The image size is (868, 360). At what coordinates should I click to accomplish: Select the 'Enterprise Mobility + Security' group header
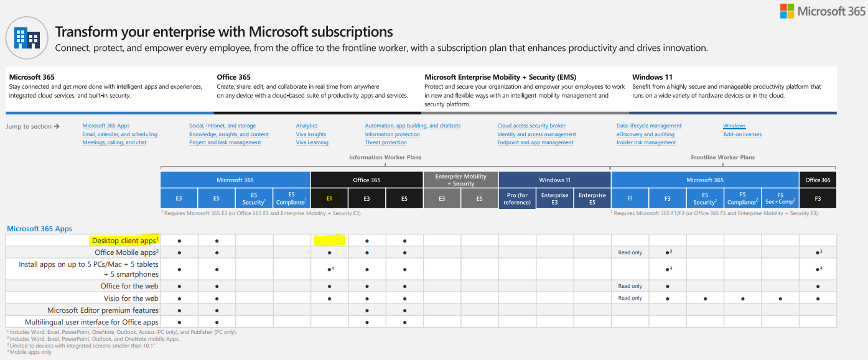[461, 179]
